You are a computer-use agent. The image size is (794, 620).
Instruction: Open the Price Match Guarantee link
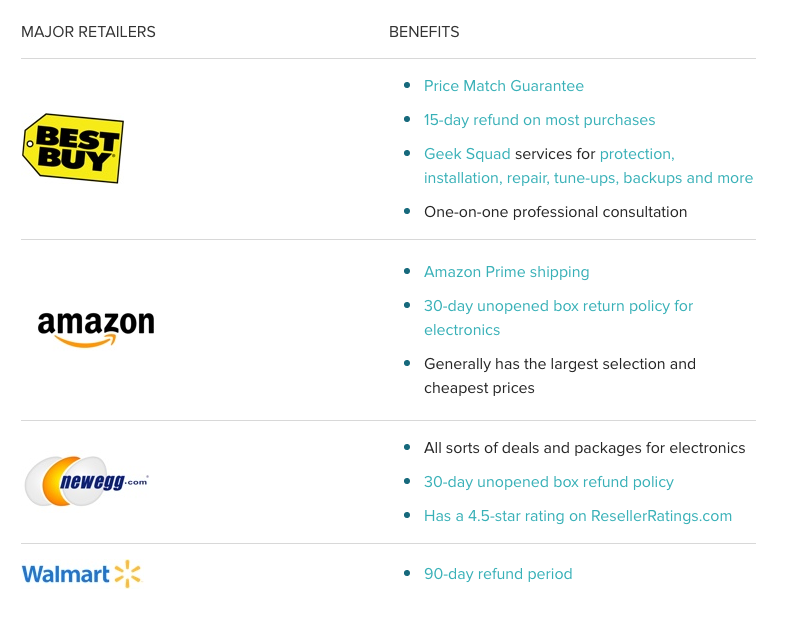[503, 86]
